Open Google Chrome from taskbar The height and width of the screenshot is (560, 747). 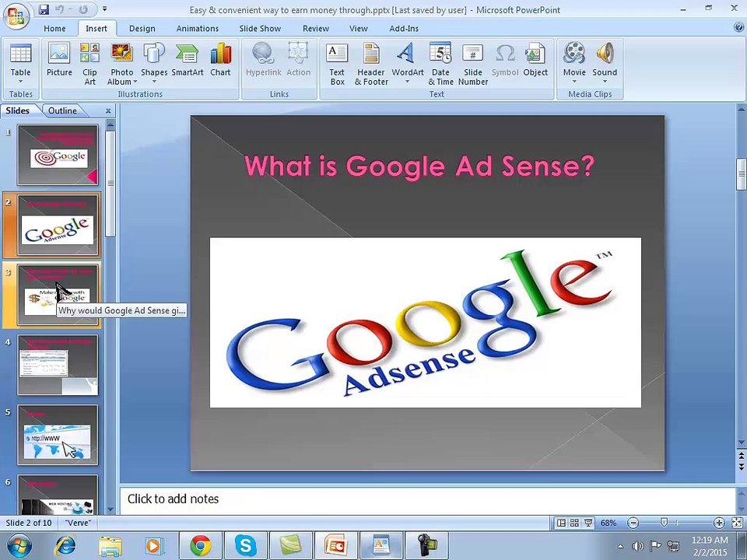pyautogui.click(x=201, y=546)
